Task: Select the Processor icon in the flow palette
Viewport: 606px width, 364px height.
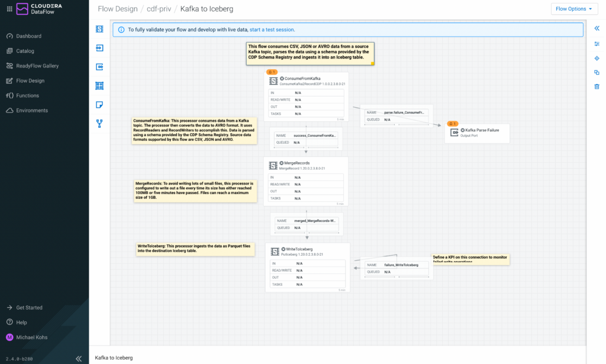Action: [99, 28]
